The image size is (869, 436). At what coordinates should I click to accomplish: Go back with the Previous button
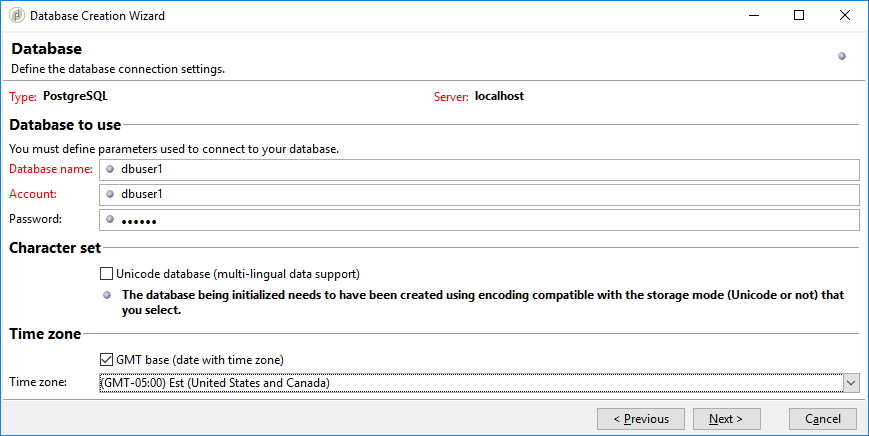pos(640,419)
